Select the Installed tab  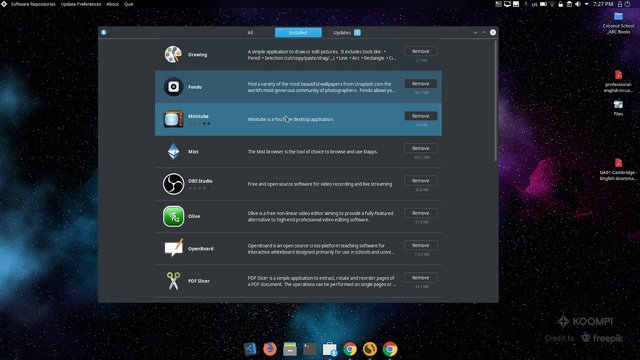[298, 33]
